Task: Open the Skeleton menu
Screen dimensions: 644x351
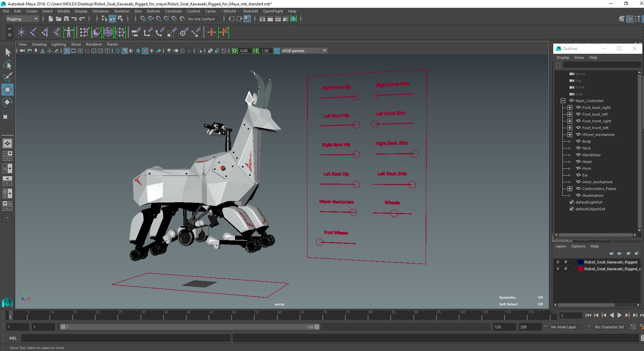Action: tap(122, 11)
